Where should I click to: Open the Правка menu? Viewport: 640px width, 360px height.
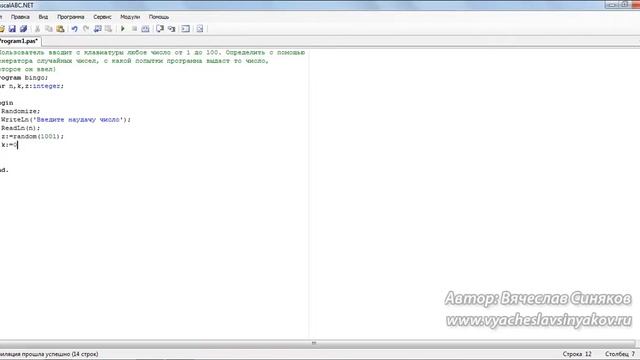(20, 17)
